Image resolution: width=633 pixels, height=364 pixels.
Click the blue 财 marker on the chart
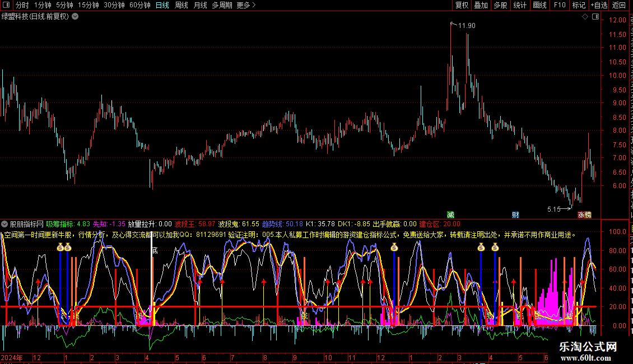[x=515, y=214]
